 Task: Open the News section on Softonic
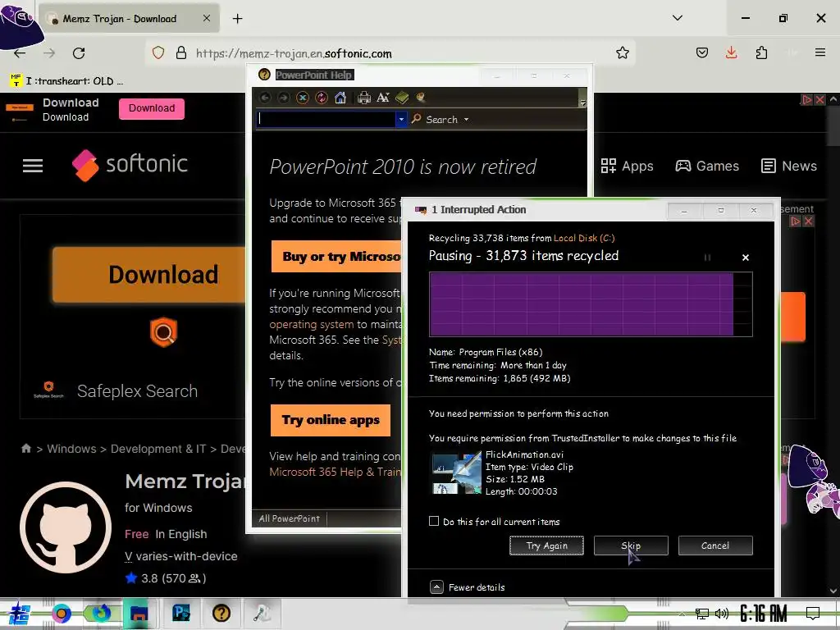point(789,166)
